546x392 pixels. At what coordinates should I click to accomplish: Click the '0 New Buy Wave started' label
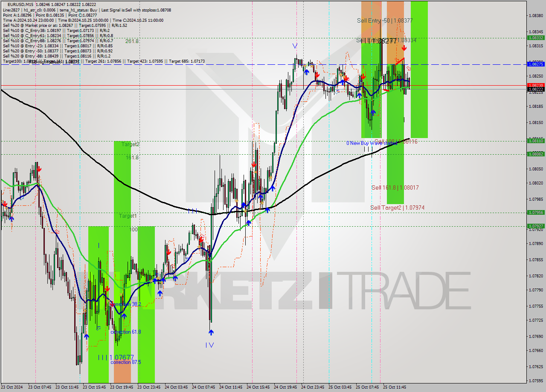click(371, 143)
